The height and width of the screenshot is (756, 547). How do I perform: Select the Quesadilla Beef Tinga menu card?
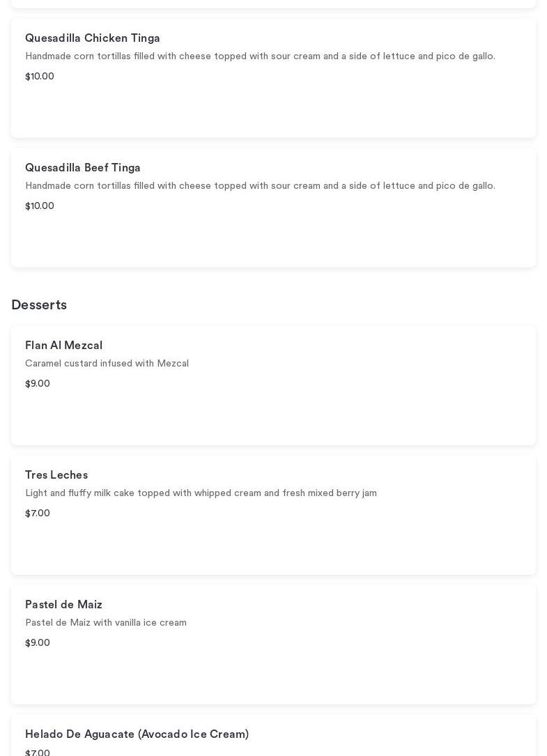(273, 237)
